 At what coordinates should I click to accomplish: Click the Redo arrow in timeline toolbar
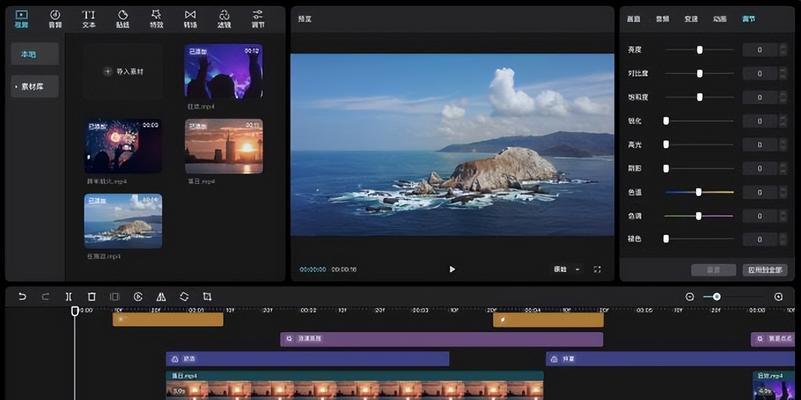point(45,296)
